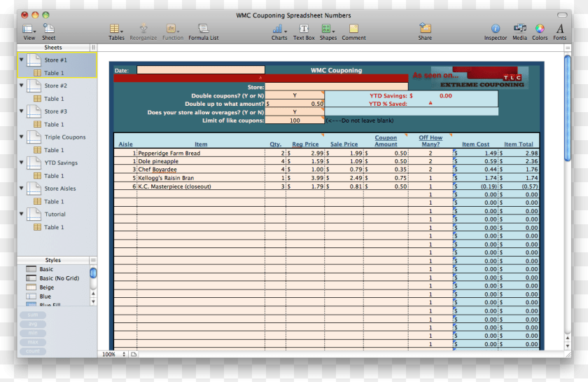
Task: Click the sum instant calculation button
Action: 33,315
